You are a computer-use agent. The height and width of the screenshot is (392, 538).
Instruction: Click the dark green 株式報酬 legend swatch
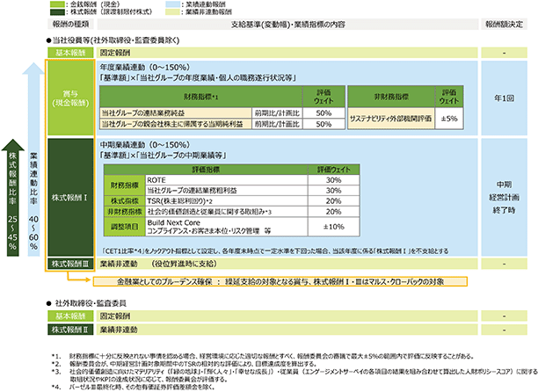coord(57,12)
